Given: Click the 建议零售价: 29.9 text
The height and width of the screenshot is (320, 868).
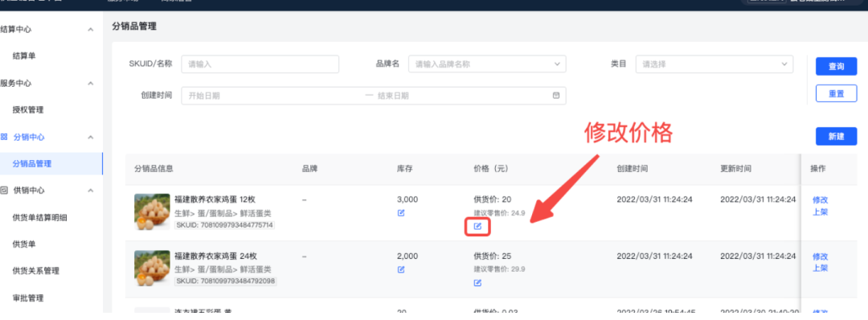Looking at the screenshot, I should tap(499, 269).
